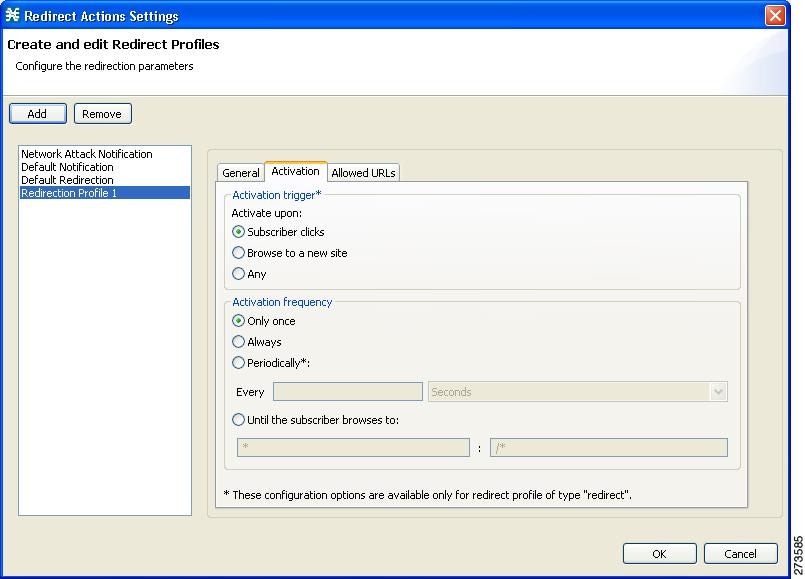This screenshot has width=805, height=579.
Task: Switch to the General tab
Action: [241, 173]
